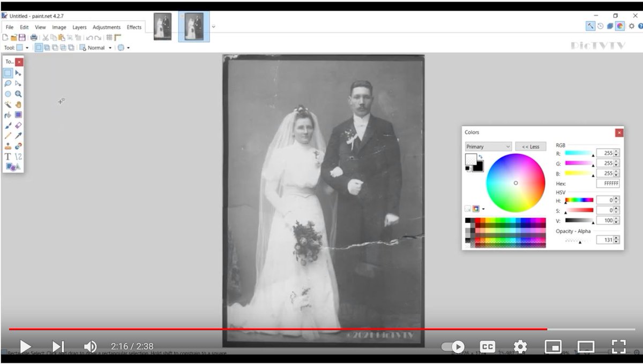
Task: Click the Cut scissors icon
Action: pyautogui.click(x=46, y=37)
